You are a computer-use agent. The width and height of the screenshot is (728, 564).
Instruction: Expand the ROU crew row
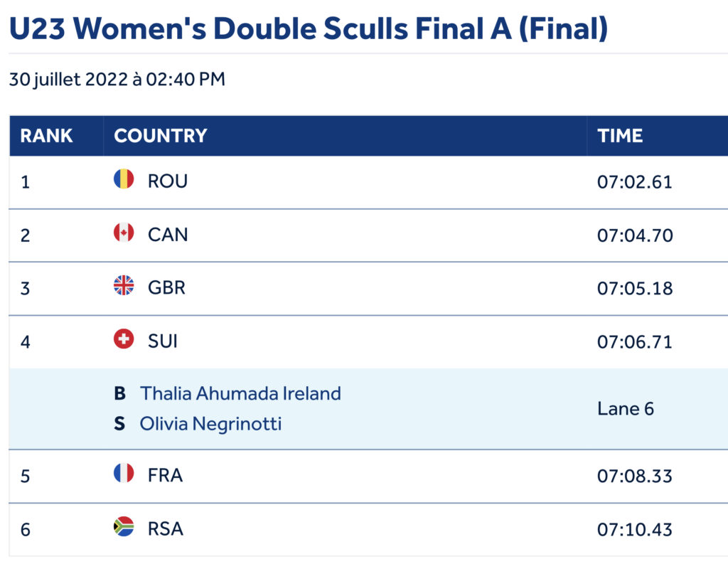pyautogui.click(x=168, y=181)
